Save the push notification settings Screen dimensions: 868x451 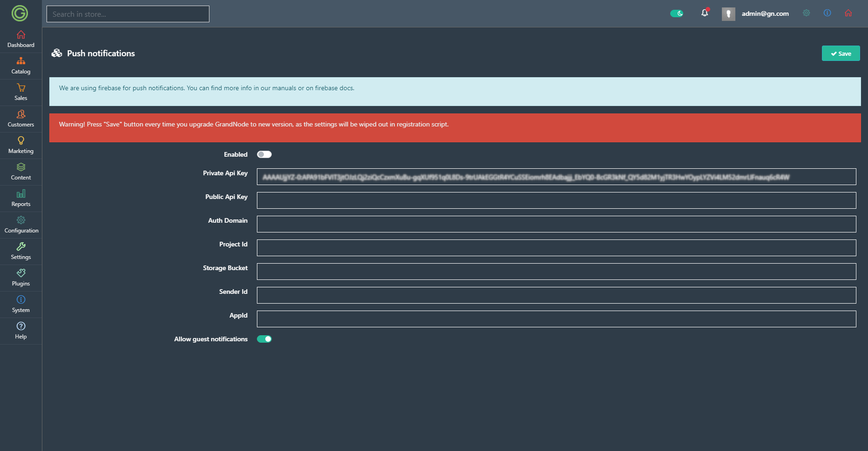pos(841,53)
